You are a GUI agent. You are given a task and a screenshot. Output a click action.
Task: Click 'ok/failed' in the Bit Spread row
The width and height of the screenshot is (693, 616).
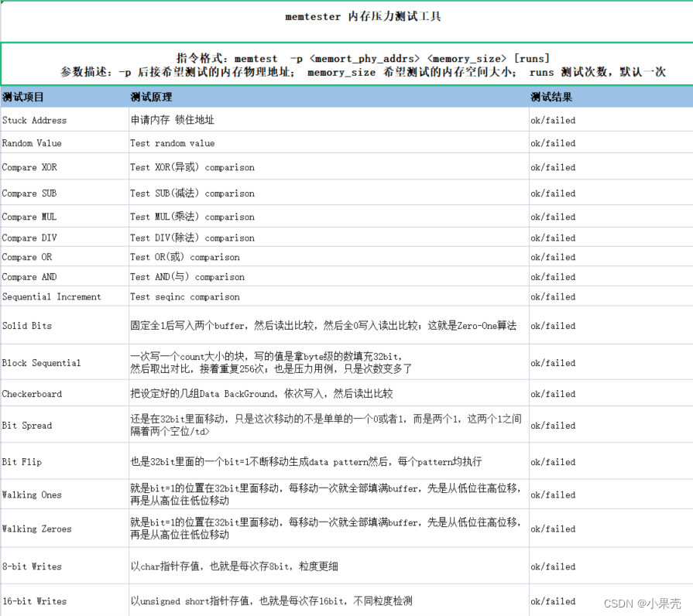pyautogui.click(x=553, y=426)
